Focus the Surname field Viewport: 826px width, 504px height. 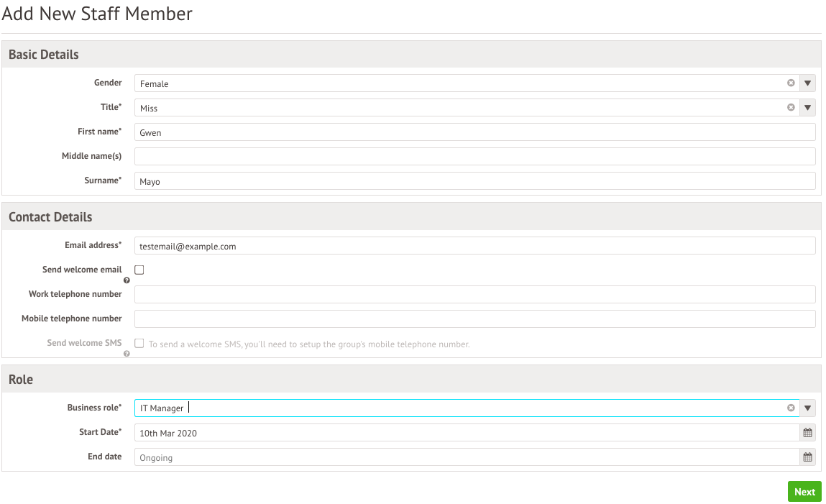[474, 181]
